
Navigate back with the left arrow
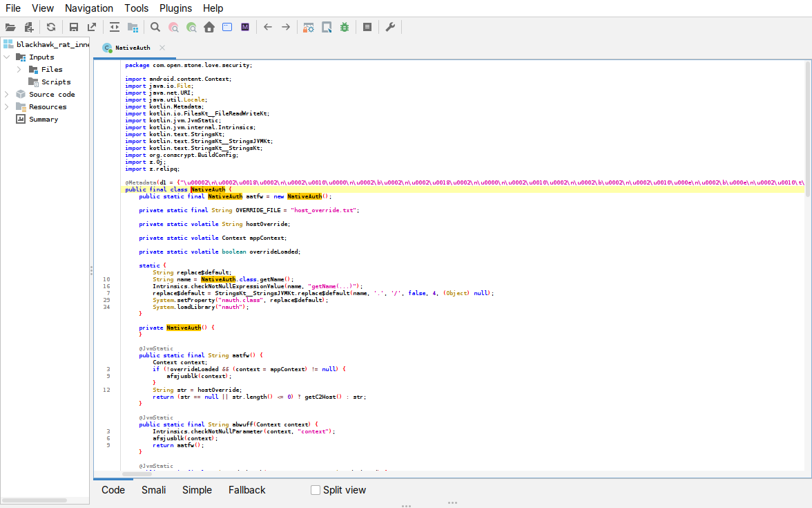pyautogui.click(x=268, y=28)
